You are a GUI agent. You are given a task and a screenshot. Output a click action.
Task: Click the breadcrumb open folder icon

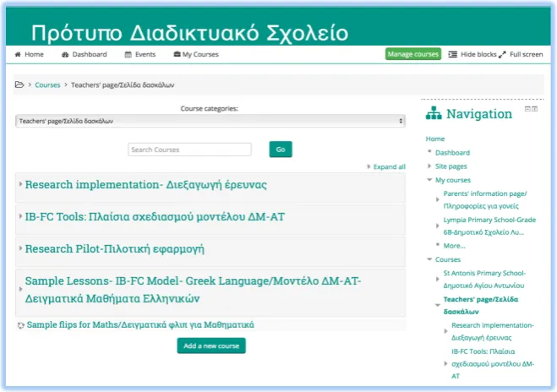tap(19, 84)
